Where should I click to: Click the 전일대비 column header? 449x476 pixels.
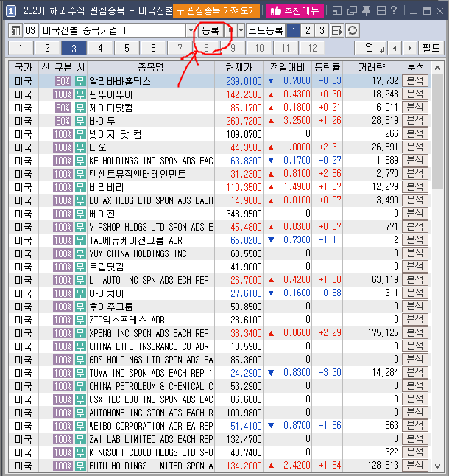point(287,67)
